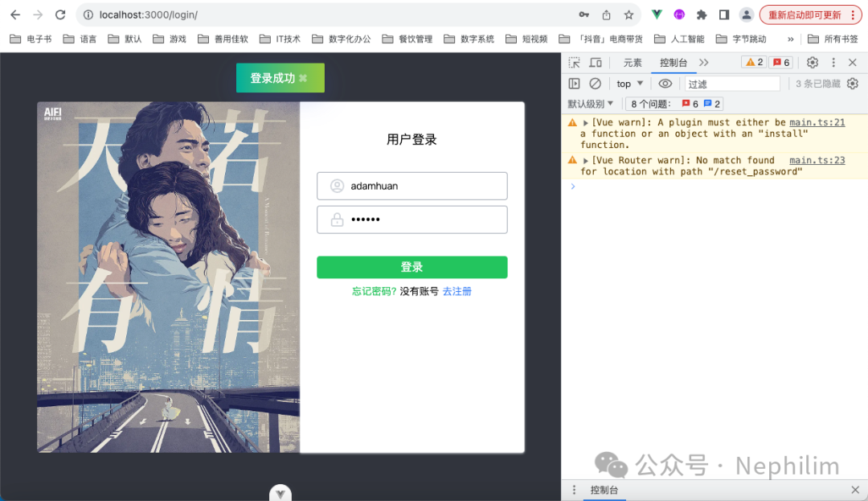This screenshot has width=868, height=501.
Task: Open drawer three-dot menu at bottom
Action: 574,490
